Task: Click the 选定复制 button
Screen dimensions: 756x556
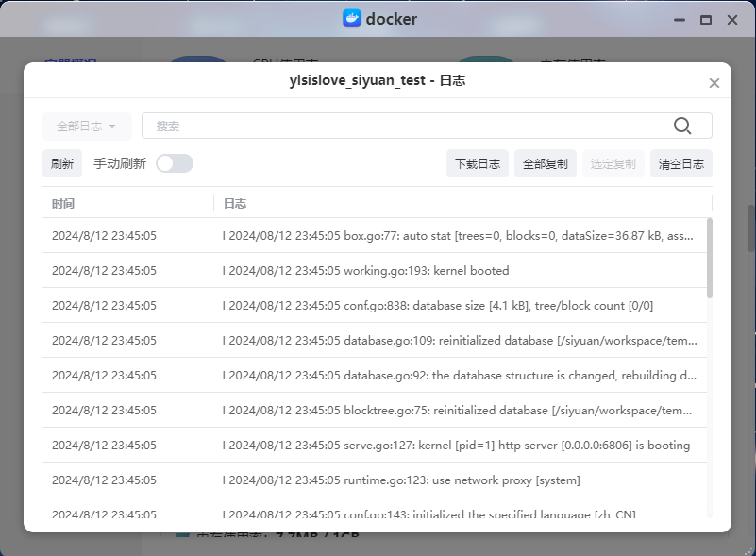Action: pos(613,163)
